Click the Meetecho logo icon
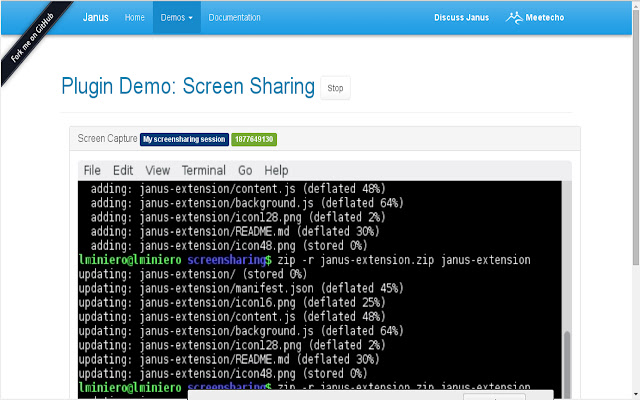 515,17
